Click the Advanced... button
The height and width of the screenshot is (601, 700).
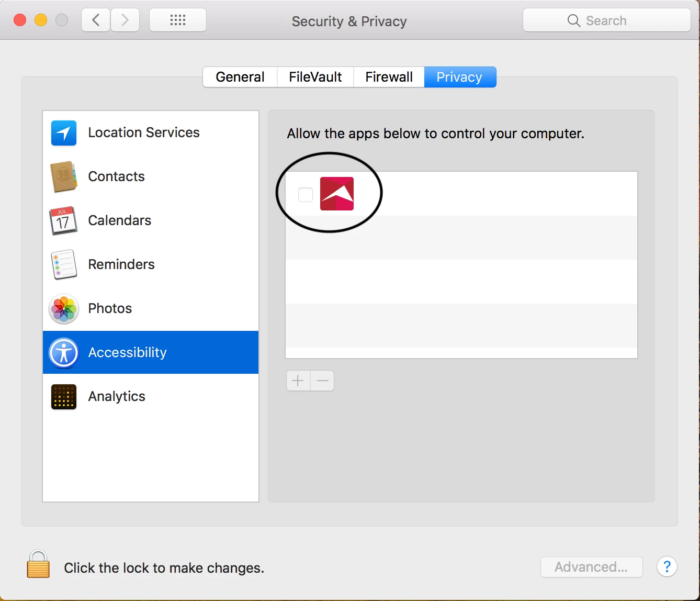pyautogui.click(x=591, y=567)
